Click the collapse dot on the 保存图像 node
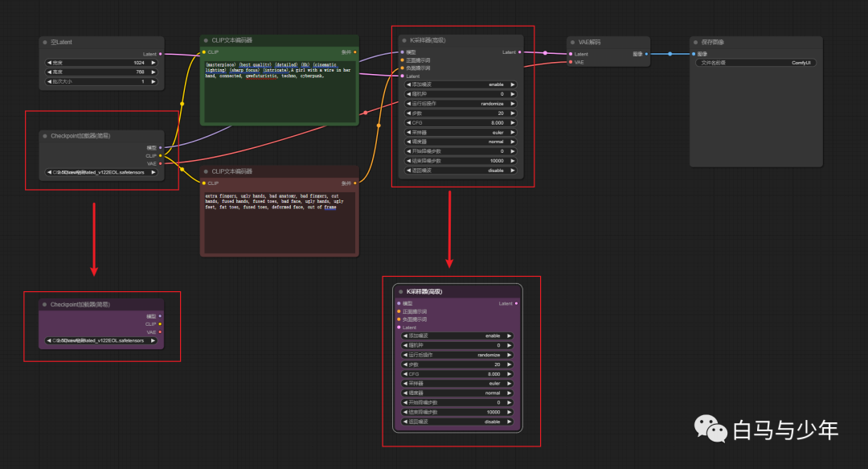Viewport: 868px width, 469px height. tap(695, 42)
